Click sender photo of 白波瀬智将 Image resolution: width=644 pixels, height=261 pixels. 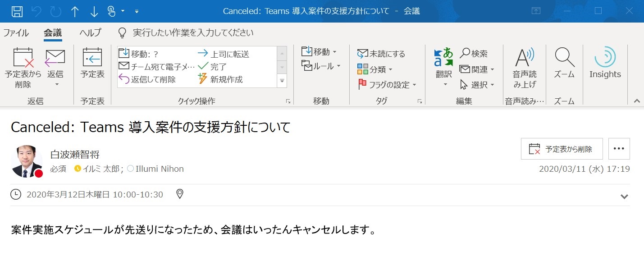click(27, 161)
